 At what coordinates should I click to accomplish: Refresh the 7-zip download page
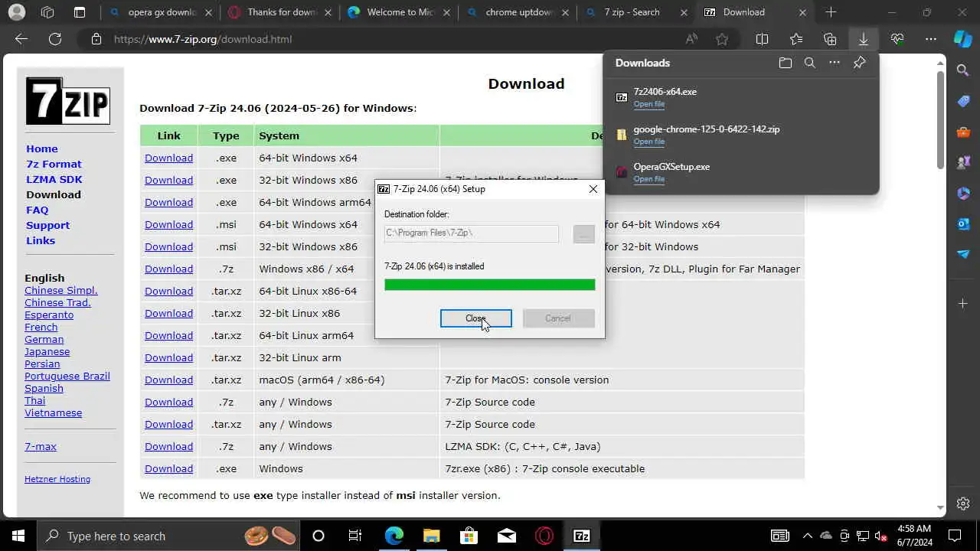coord(55,39)
